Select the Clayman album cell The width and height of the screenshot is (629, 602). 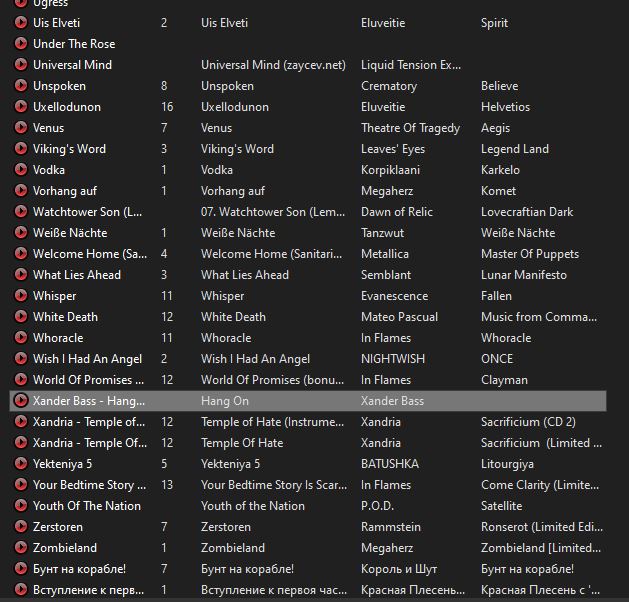504,380
